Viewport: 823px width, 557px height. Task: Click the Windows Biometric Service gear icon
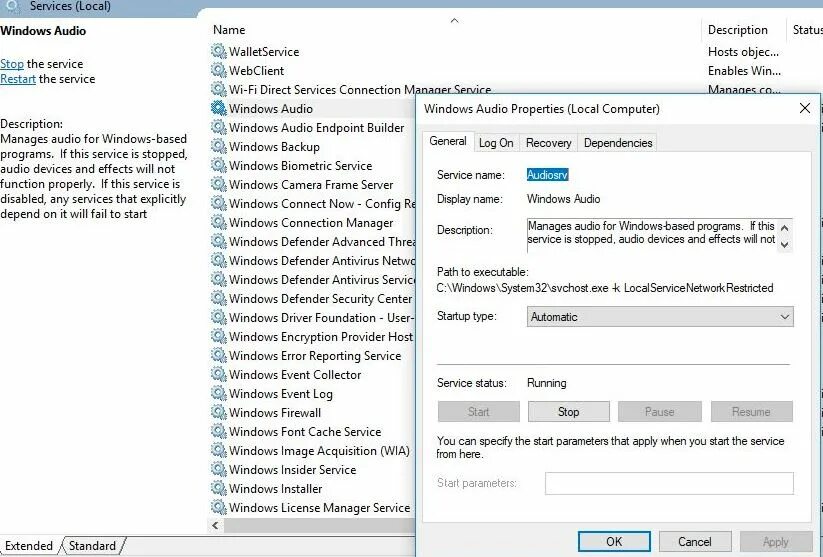tap(218, 165)
